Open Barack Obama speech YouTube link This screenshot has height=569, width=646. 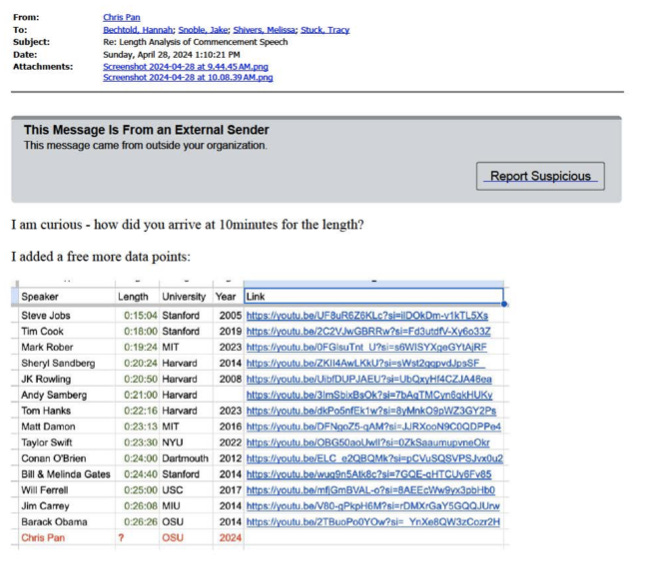373,522
